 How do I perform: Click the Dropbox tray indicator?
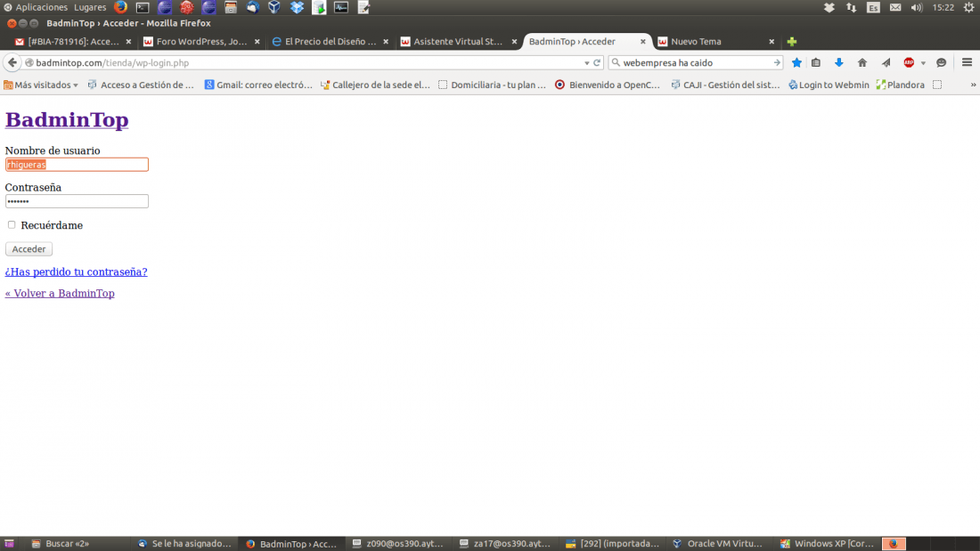coord(829,7)
